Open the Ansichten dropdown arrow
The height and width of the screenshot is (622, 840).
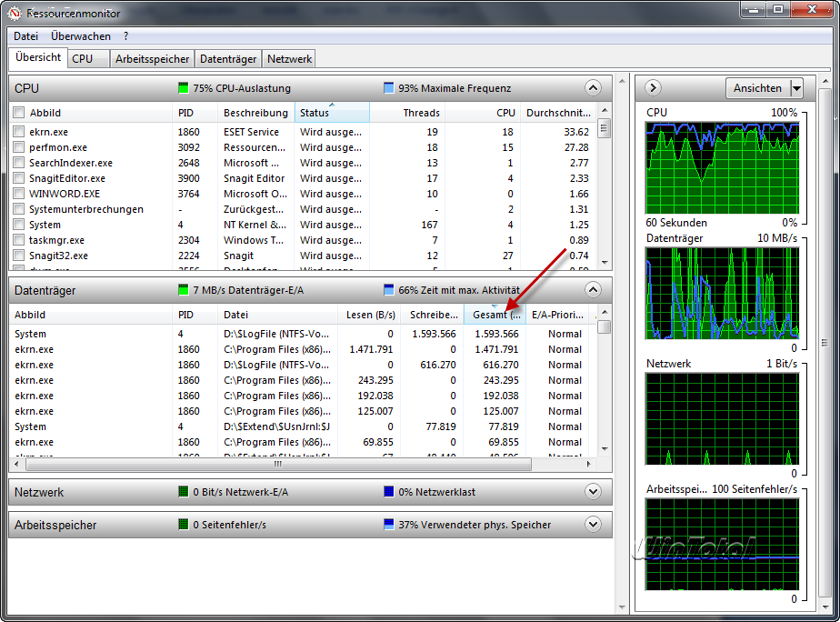[796, 88]
